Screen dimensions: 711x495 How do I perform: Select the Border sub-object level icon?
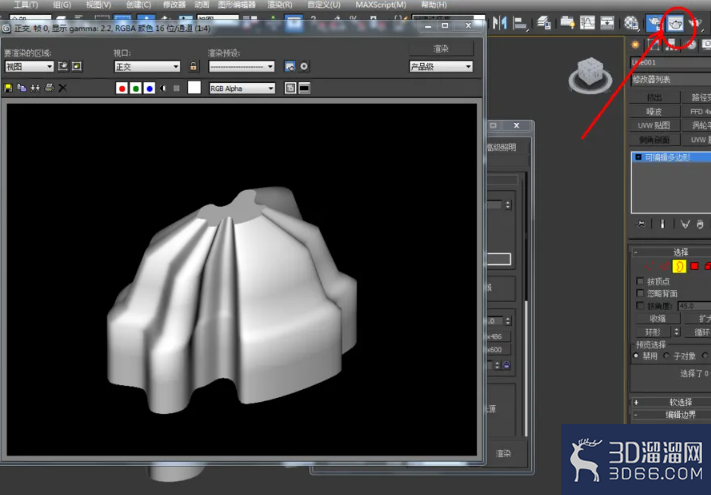click(679, 266)
